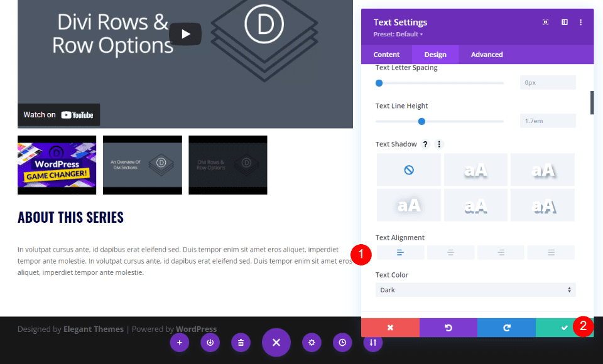Select justified text alignment
Screen dimensions: 603x364
551,252
